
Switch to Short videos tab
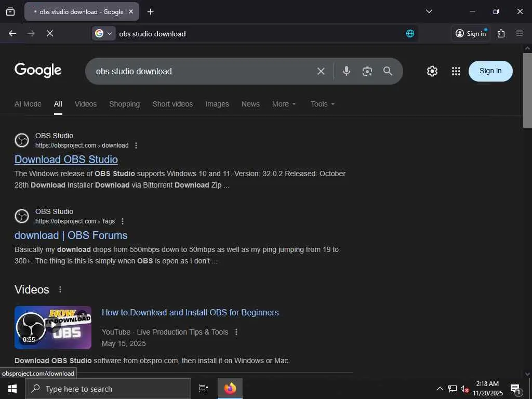[x=172, y=104]
